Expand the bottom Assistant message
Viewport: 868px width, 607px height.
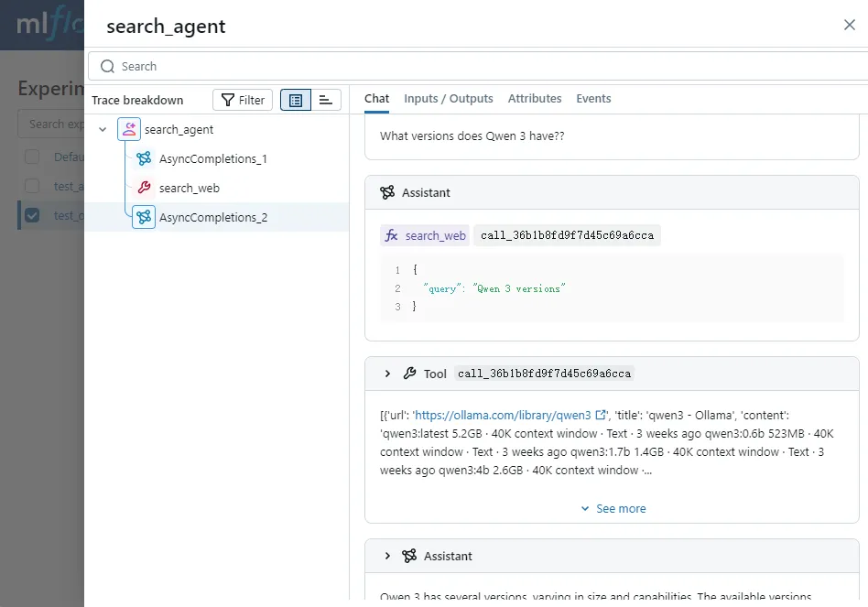tap(388, 556)
